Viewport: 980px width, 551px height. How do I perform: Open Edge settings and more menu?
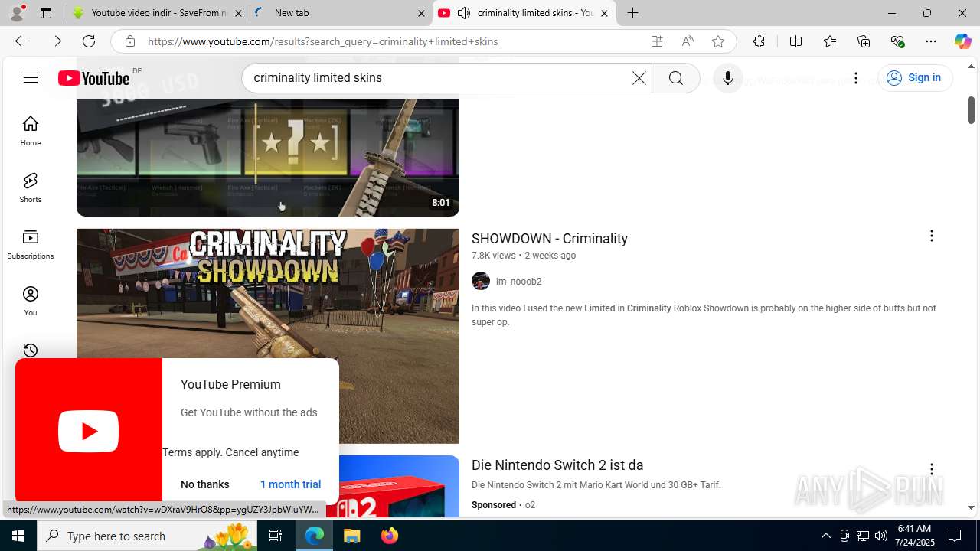[x=931, y=41]
